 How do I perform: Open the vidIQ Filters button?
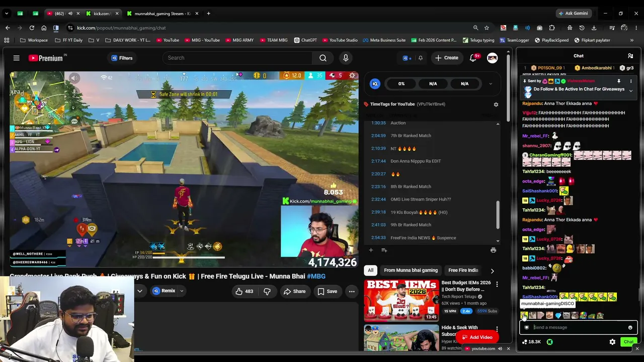tap(122, 58)
